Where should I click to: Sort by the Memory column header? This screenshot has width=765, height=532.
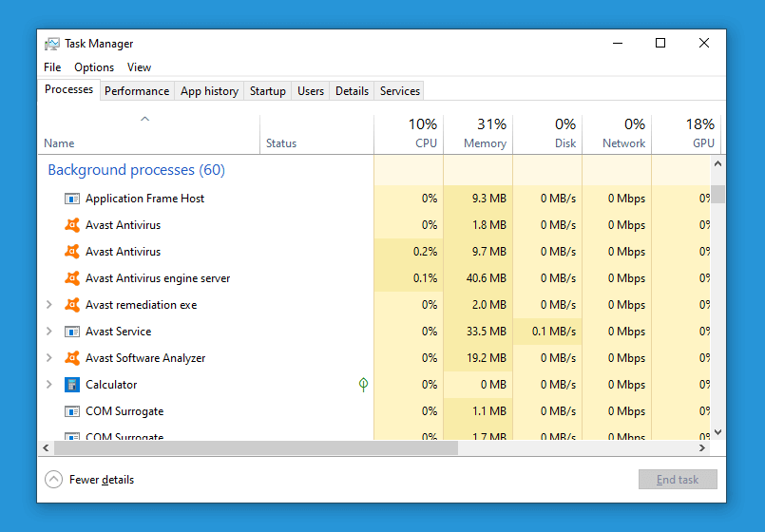tap(478, 135)
